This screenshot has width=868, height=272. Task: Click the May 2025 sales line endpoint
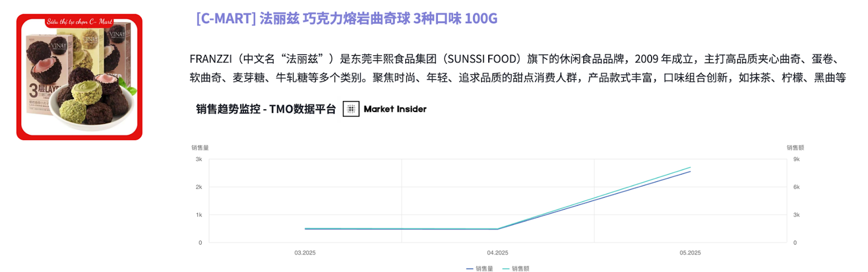[x=690, y=172]
